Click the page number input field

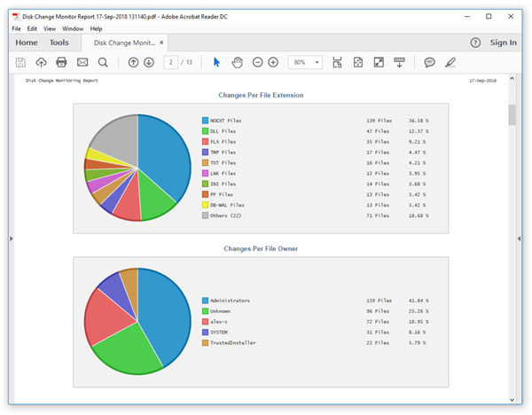170,62
